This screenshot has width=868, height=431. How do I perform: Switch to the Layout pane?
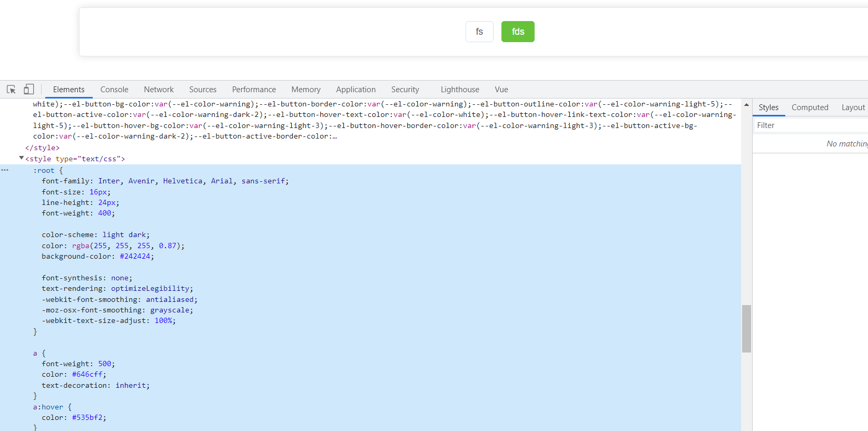tap(853, 107)
